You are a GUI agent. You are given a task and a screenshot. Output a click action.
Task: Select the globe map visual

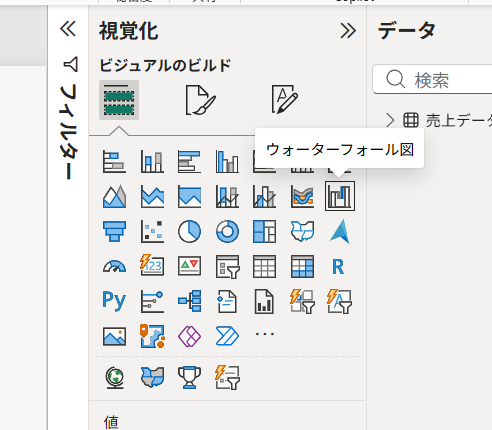coord(114,378)
